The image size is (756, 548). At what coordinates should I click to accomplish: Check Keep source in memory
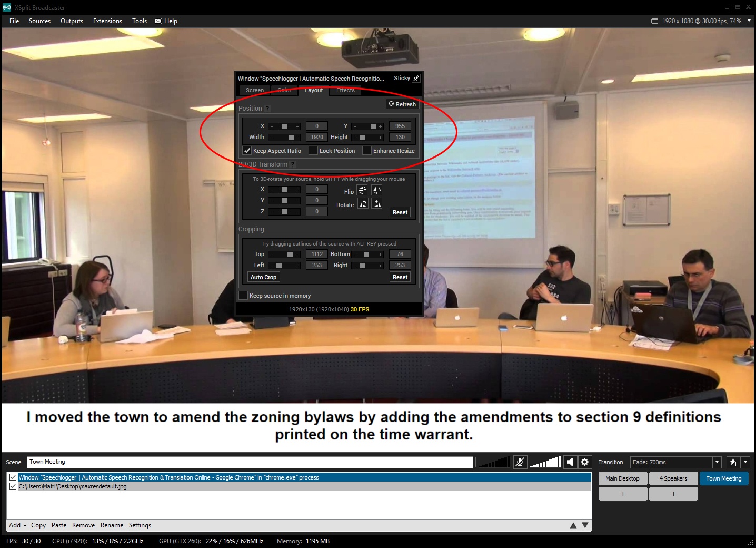point(243,295)
